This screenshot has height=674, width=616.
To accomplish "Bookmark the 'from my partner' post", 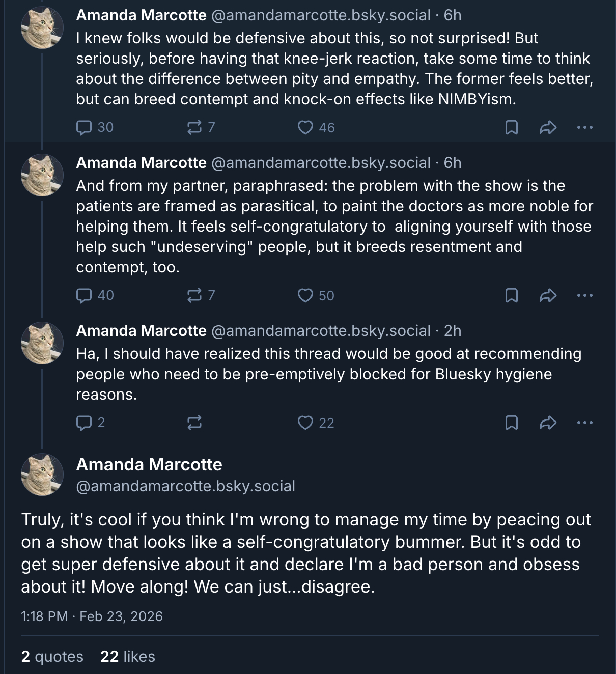I will pos(511,295).
